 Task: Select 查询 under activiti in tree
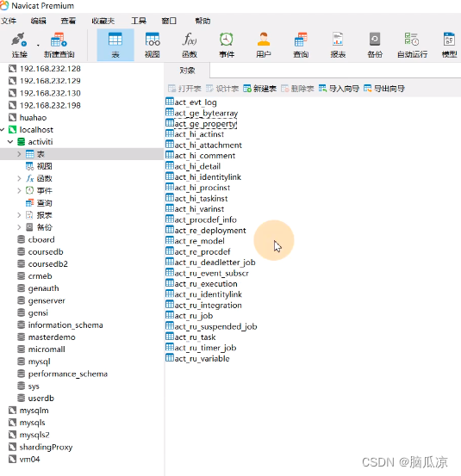[39, 203]
